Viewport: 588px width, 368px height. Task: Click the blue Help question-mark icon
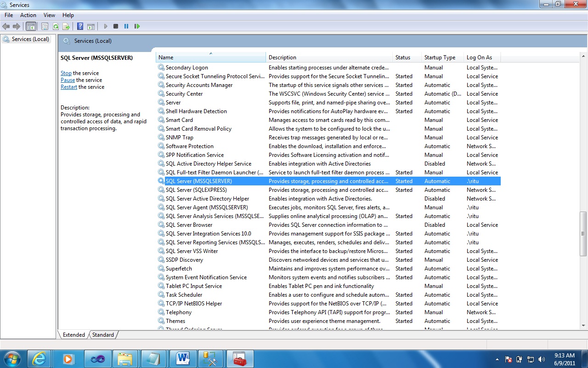[x=80, y=26]
